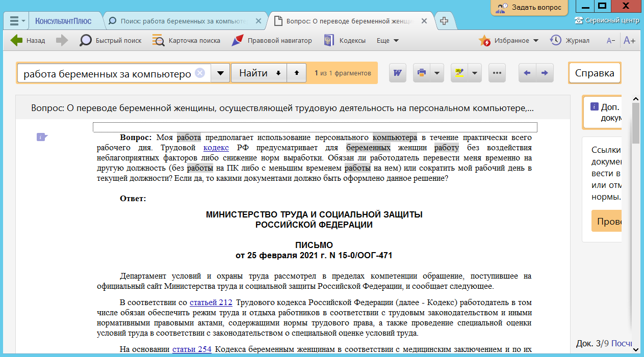Open the Избранное favorites menu
644x357 pixels.
click(508, 41)
